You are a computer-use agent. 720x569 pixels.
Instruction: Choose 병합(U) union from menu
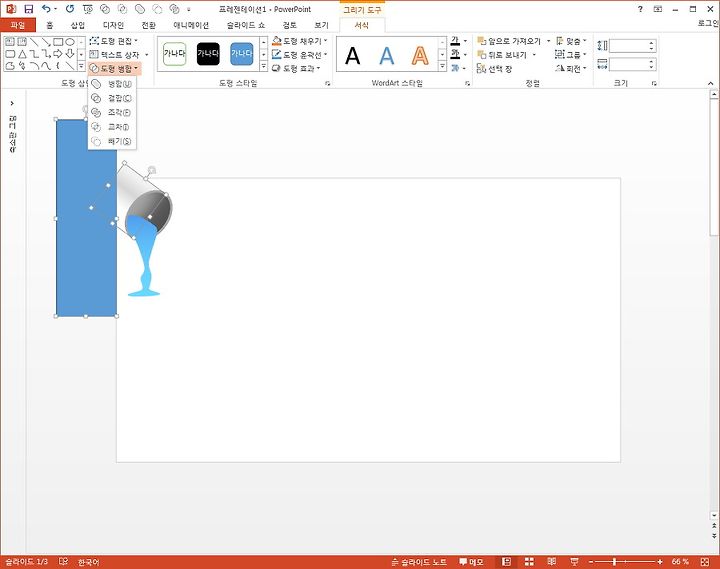(x=112, y=84)
